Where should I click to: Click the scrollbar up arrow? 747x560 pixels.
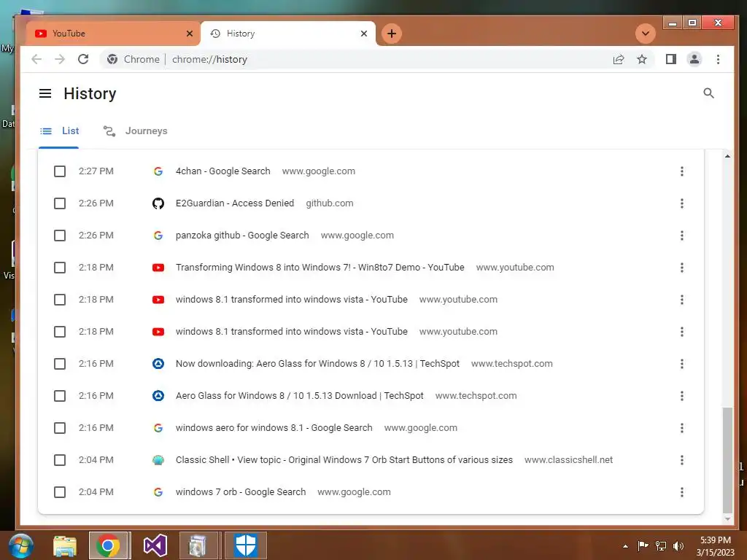(x=727, y=156)
